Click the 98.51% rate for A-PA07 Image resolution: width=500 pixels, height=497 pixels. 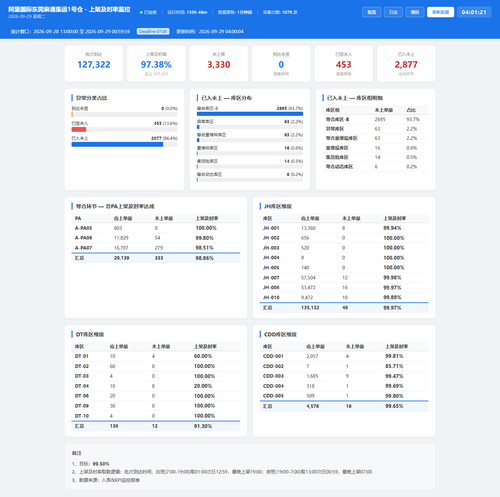point(204,248)
